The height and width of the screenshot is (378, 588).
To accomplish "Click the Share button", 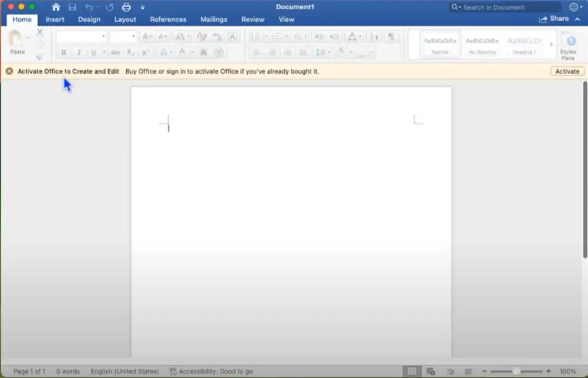I will [x=554, y=19].
